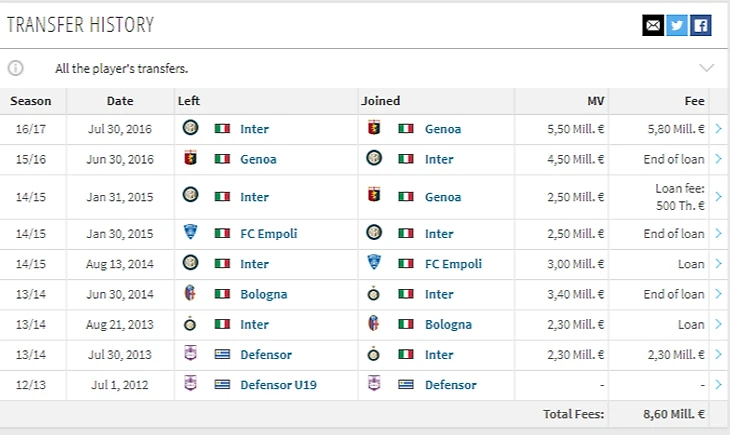
Task: Expand the 16/17 transfer row arrow
Action: click(718, 129)
